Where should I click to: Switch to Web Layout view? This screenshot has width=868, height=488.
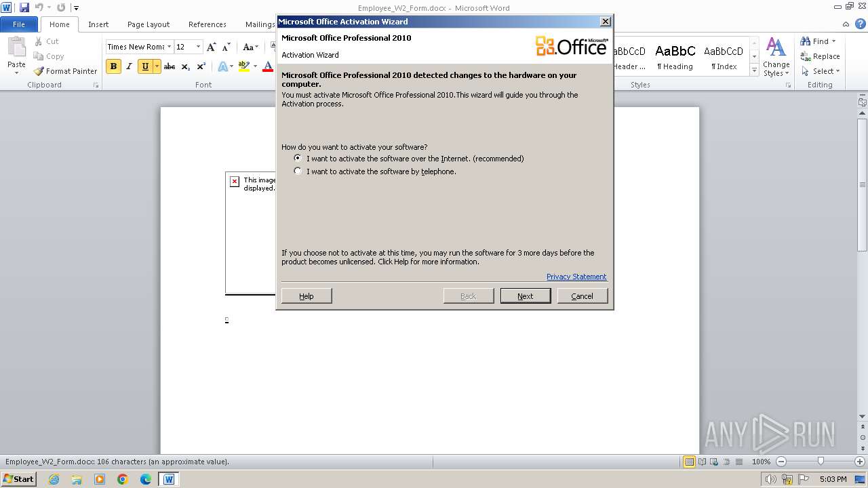[713, 462]
